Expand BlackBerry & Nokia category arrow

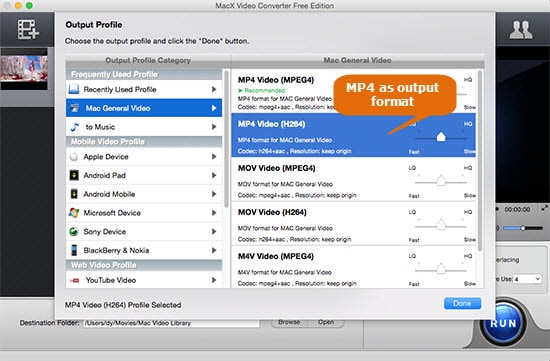tap(214, 250)
